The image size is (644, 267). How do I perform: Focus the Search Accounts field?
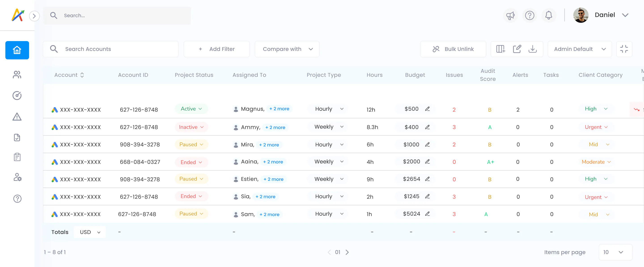[x=111, y=49]
